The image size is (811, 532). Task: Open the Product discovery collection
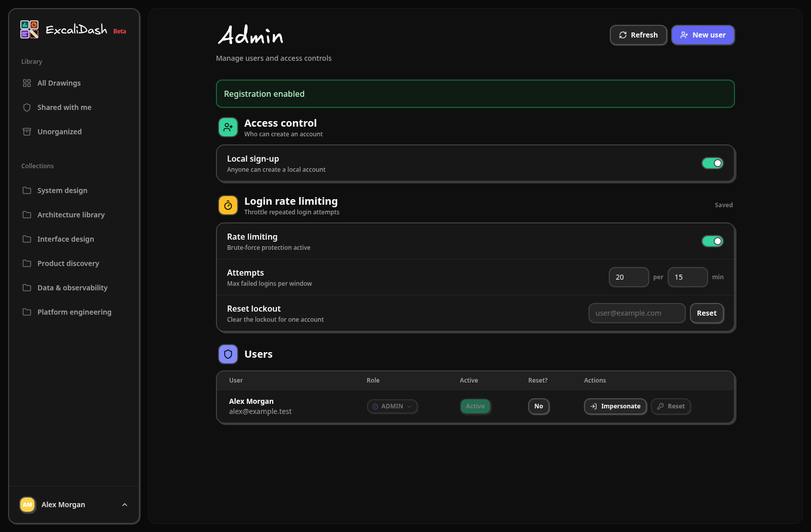[74, 263]
